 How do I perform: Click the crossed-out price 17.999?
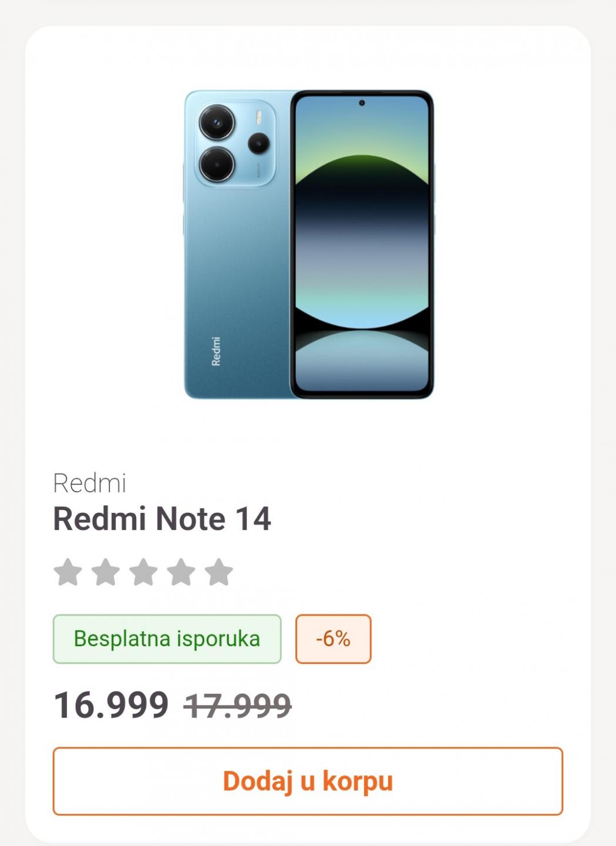tap(237, 705)
